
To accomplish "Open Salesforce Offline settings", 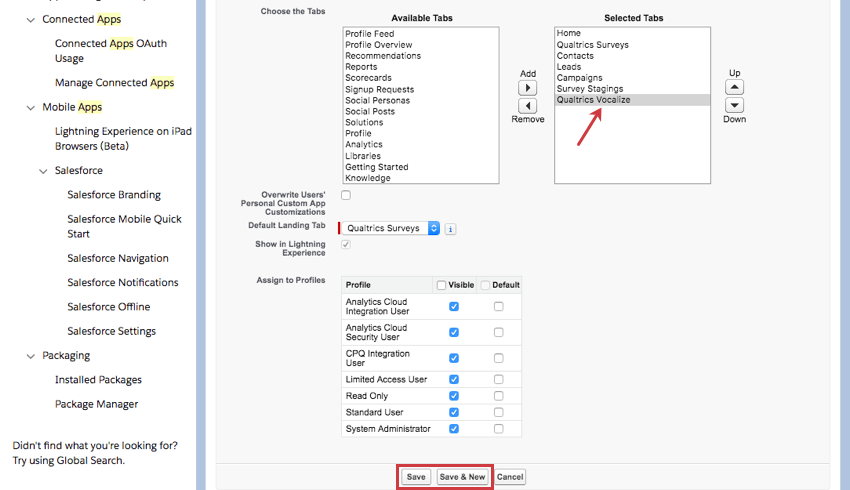I will pyautogui.click(x=108, y=307).
